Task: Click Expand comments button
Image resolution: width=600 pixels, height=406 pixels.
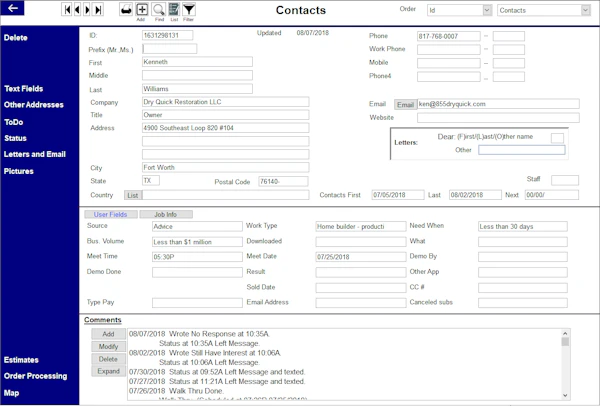Action: (108, 371)
